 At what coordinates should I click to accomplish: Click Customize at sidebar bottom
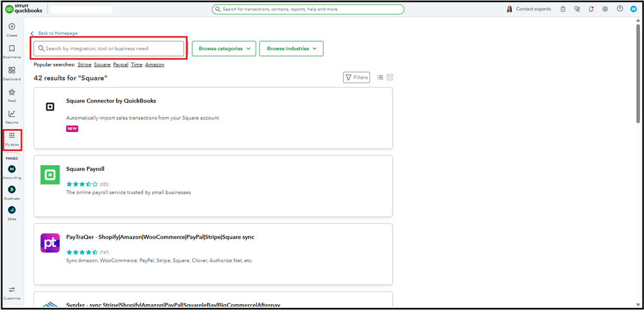tap(12, 293)
